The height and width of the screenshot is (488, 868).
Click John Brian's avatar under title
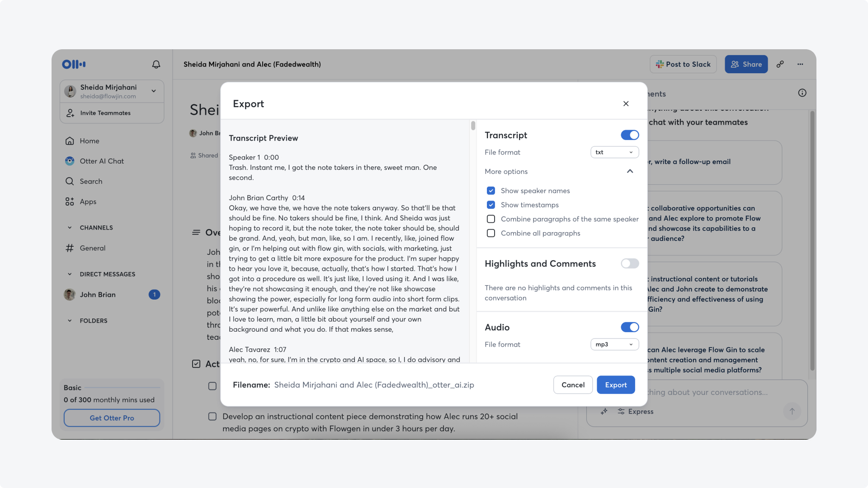(193, 133)
